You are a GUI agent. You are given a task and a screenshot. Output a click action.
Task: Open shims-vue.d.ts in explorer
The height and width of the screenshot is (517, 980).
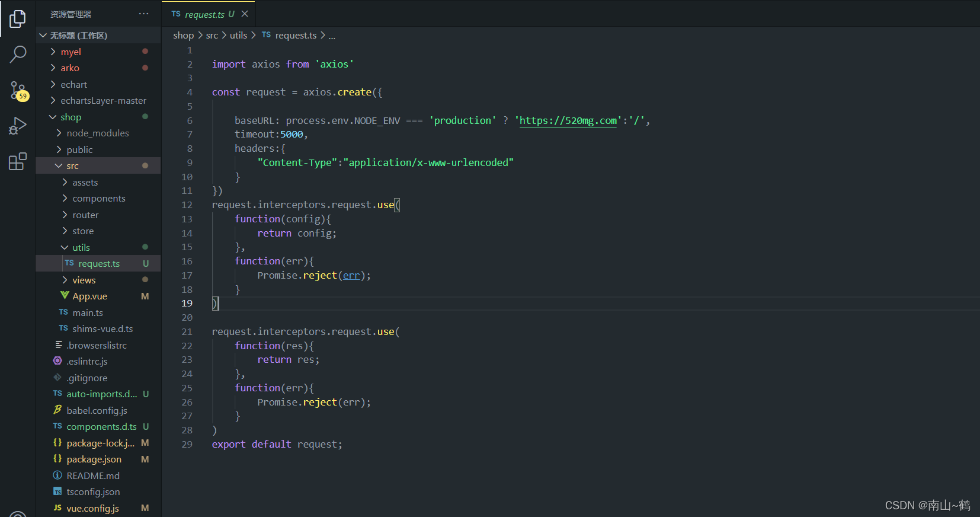click(x=103, y=328)
